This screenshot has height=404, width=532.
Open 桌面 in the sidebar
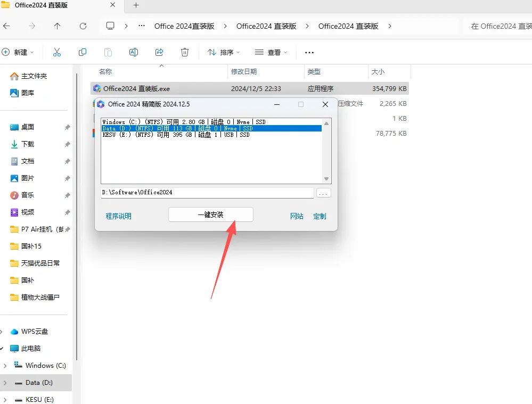(22, 127)
